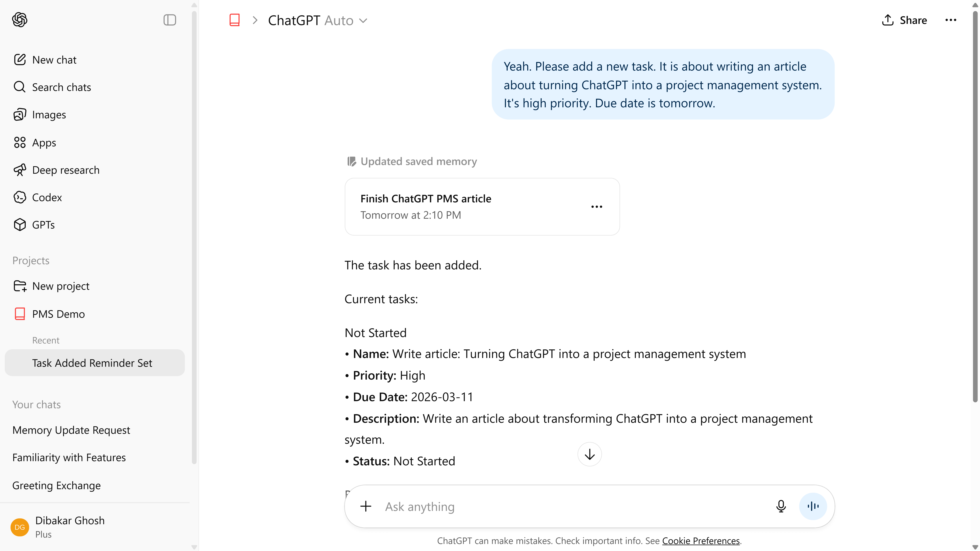Click the Projects section heading
The width and height of the screenshot is (980, 551).
click(x=31, y=261)
